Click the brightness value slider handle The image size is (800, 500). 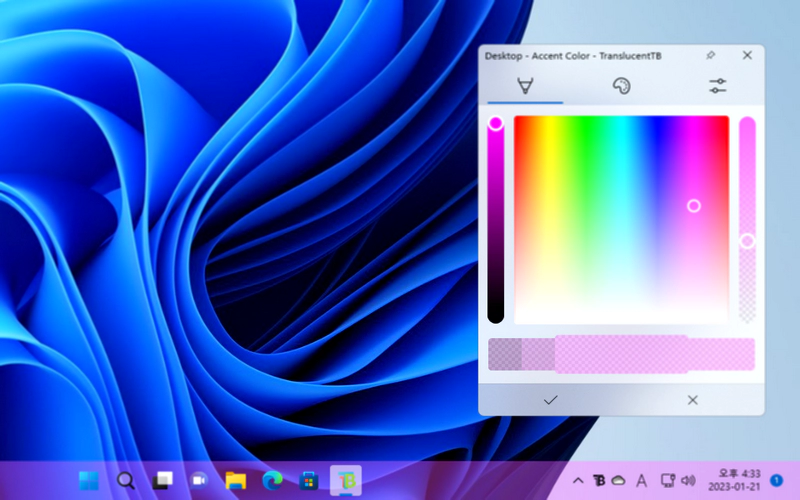tap(496, 124)
